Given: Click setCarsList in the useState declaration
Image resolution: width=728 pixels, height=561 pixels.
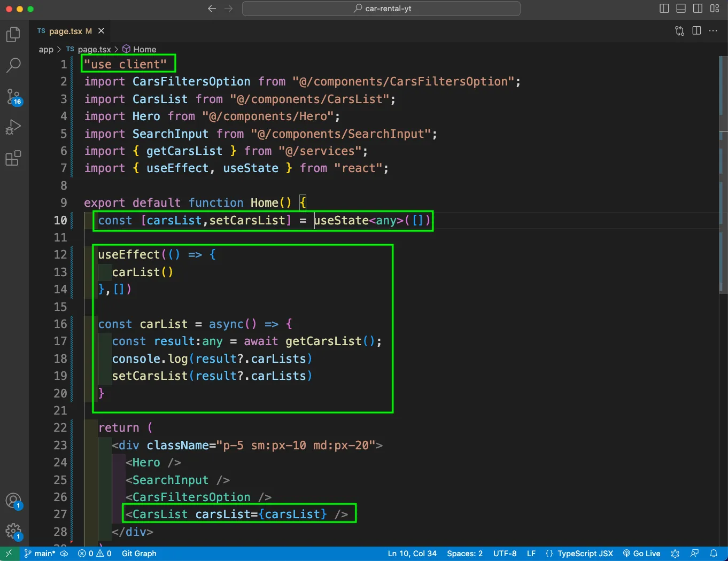Looking at the screenshot, I should (x=247, y=220).
